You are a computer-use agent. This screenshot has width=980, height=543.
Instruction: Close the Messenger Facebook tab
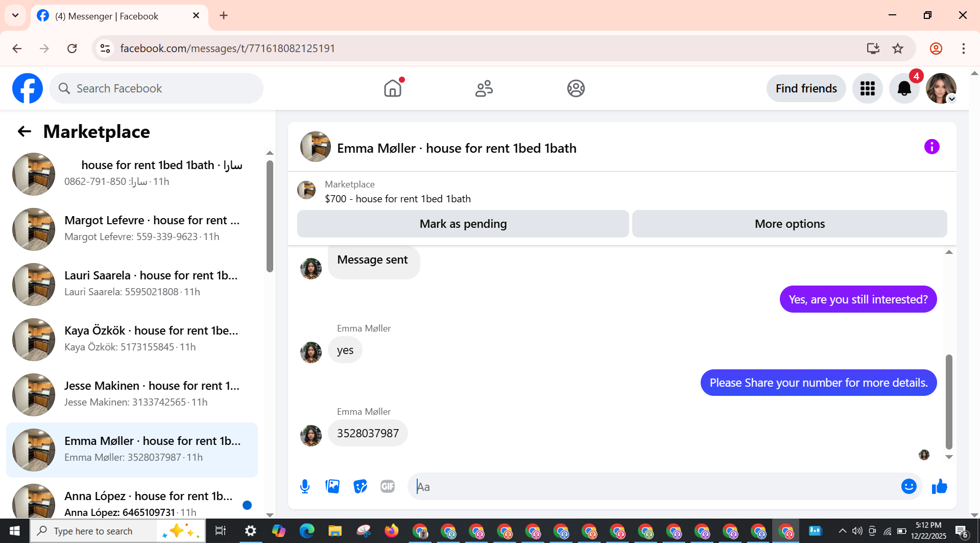[x=196, y=16]
